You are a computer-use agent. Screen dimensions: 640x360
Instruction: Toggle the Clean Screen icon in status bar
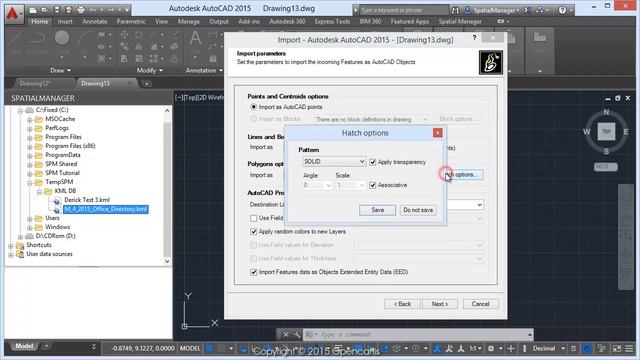tap(617, 349)
